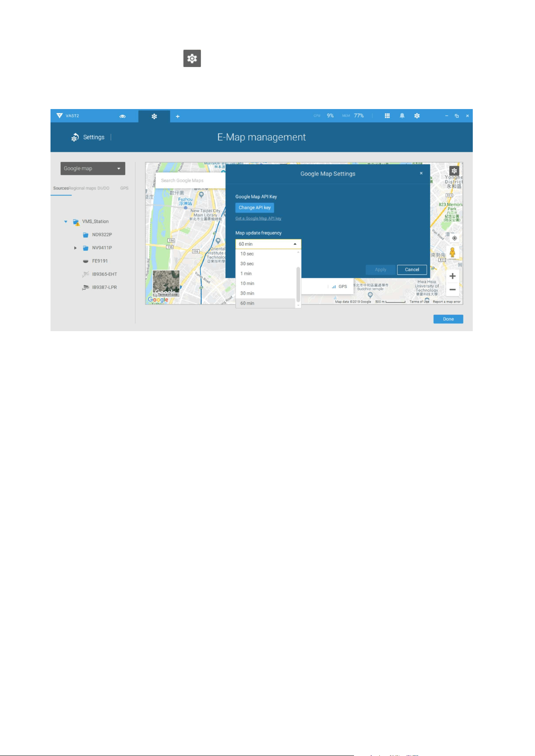Click Change API key button
Viewport: 535px width, 756px height.
click(255, 208)
